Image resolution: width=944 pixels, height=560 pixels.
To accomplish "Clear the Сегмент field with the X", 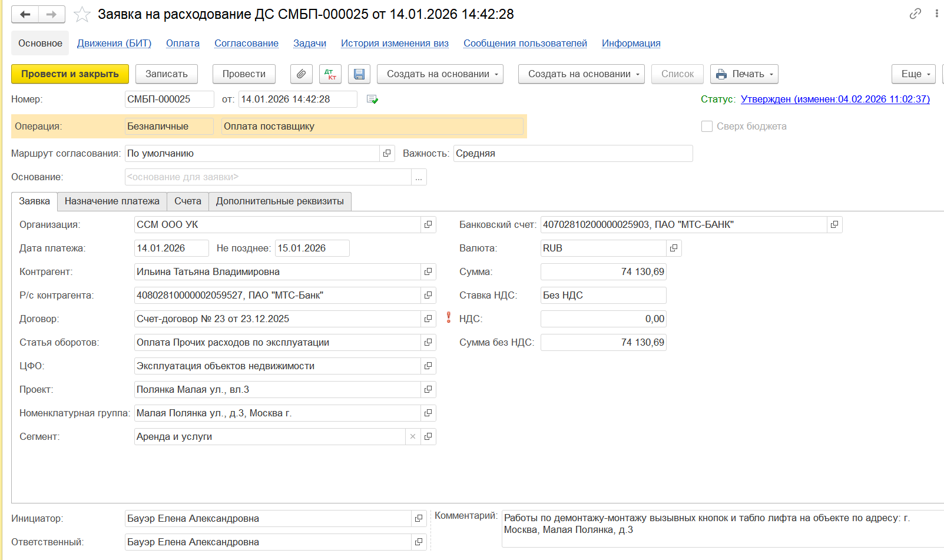I will pyautogui.click(x=413, y=437).
